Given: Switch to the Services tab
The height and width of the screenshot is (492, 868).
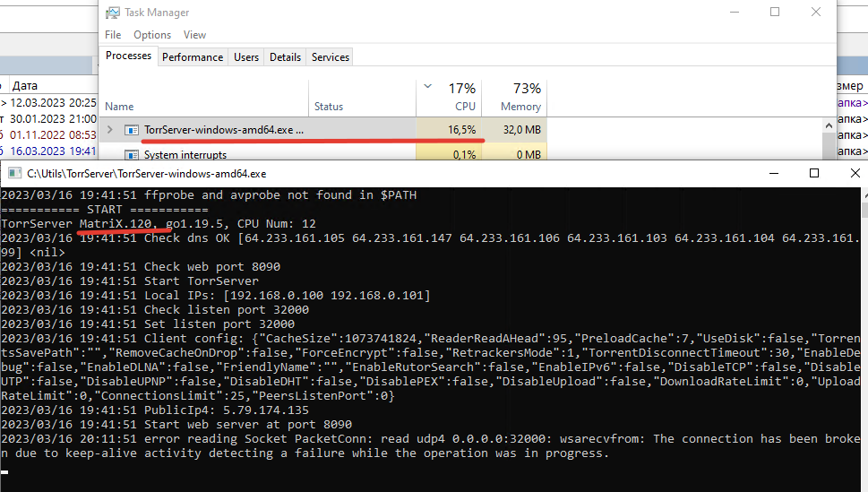Looking at the screenshot, I should (331, 57).
